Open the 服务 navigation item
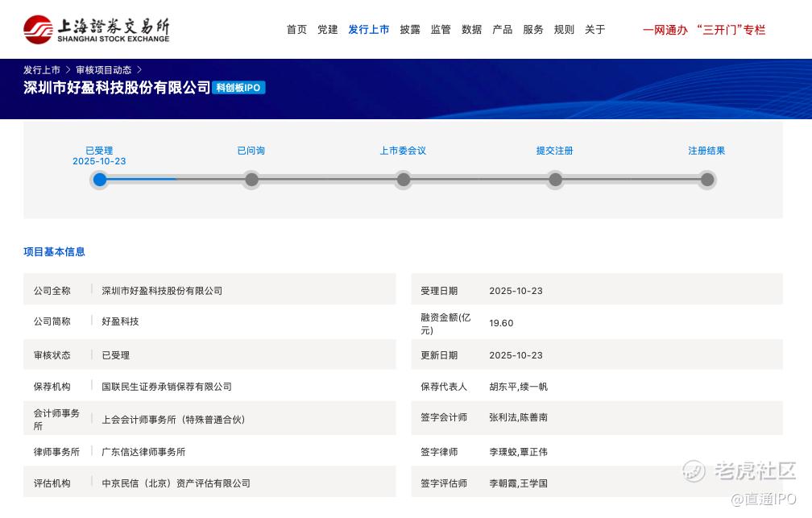This screenshot has width=812, height=518. 533,30
